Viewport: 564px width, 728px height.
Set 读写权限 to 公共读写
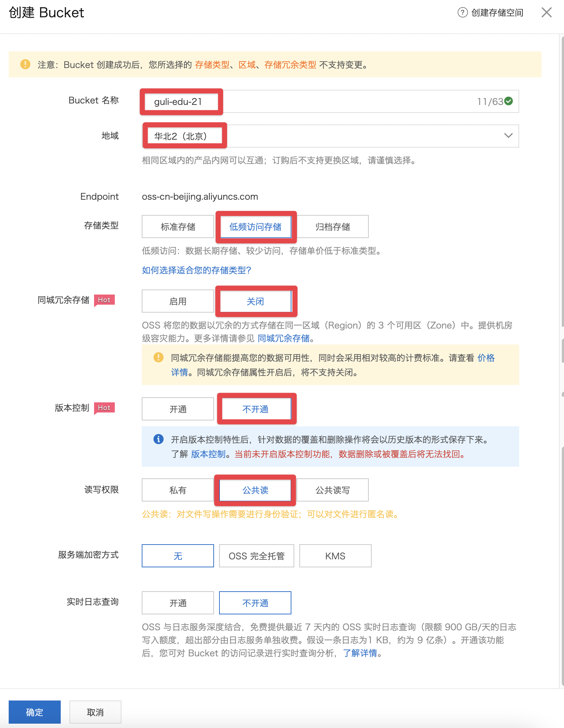333,490
